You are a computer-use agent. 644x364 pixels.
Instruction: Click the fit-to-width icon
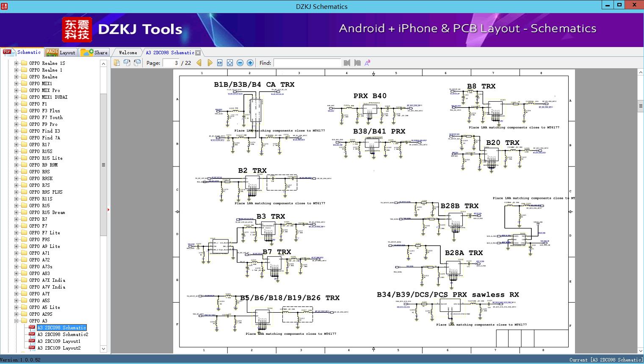[220, 63]
